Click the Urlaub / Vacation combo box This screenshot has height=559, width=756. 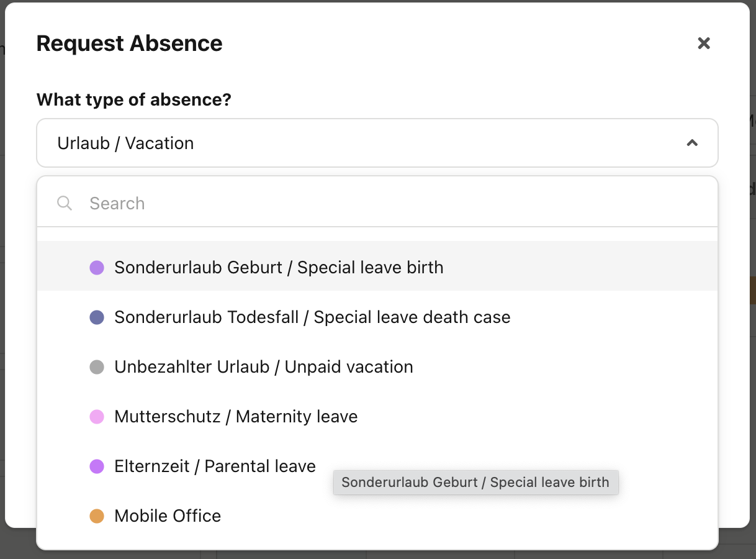pyautogui.click(x=377, y=143)
